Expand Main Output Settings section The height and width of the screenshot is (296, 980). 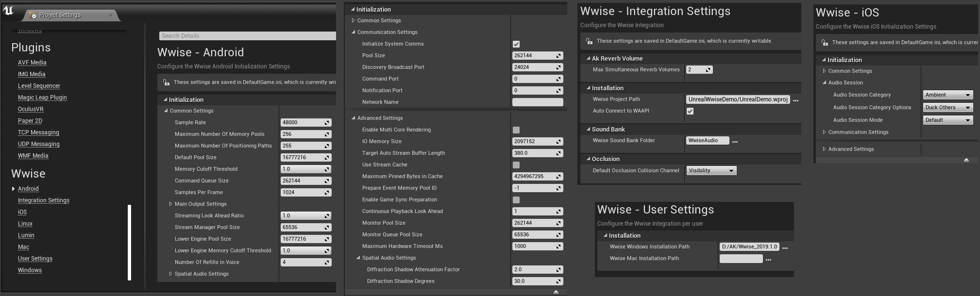pos(170,204)
